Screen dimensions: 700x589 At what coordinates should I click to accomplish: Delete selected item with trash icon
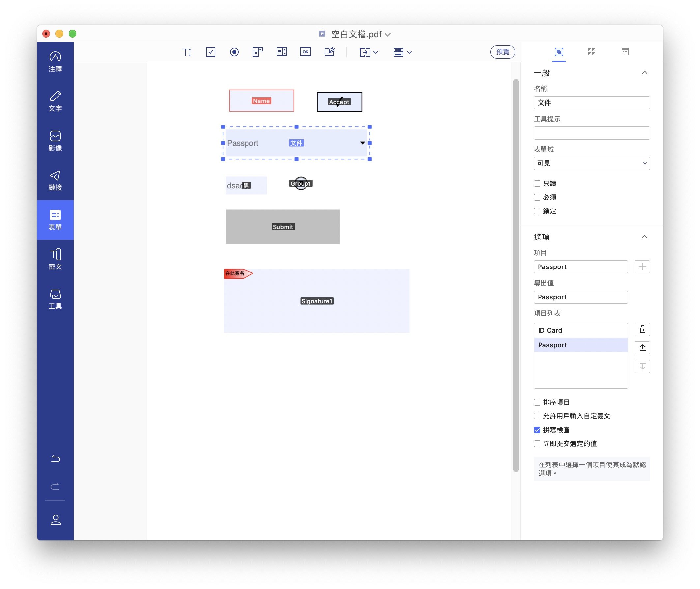point(642,330)
